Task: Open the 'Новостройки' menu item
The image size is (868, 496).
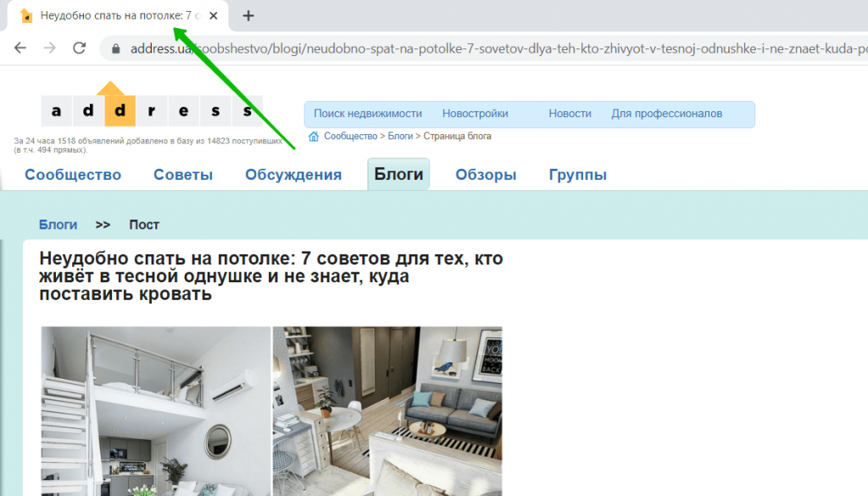Action: (x=475, y=114)
